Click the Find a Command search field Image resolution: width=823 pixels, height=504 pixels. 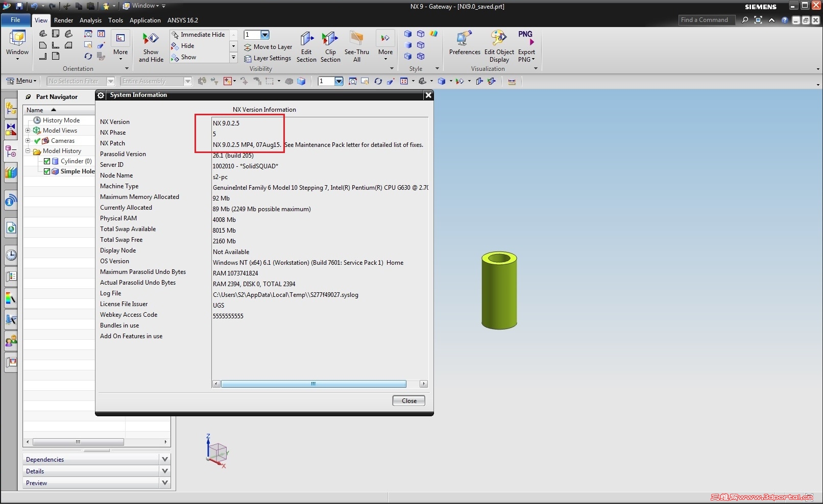click(707, 20)
